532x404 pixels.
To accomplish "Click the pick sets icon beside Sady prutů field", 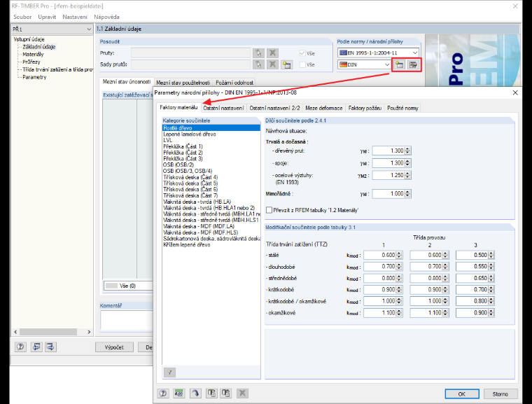I will pyautogui.click(x=258, y=64).
